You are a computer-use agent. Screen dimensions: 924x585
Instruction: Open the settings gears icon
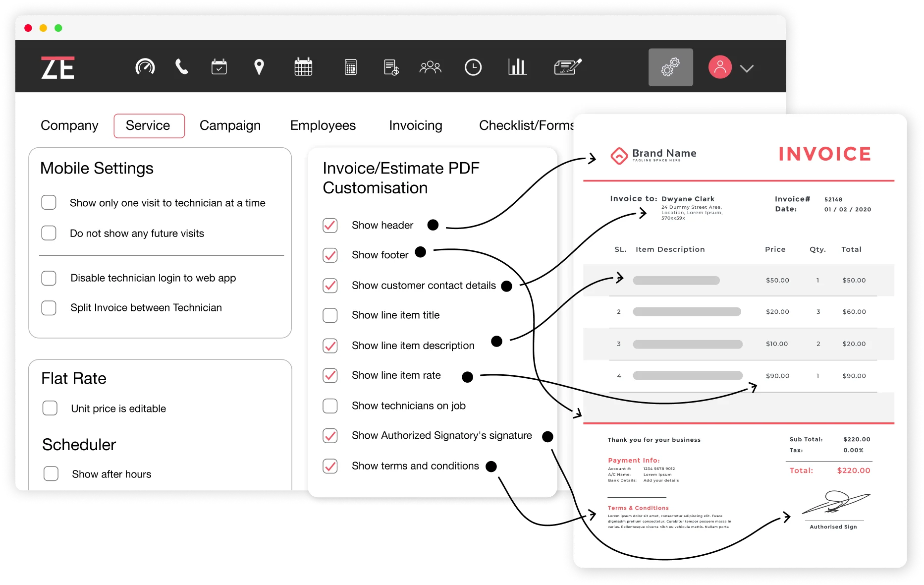click(x=671, y=67)
